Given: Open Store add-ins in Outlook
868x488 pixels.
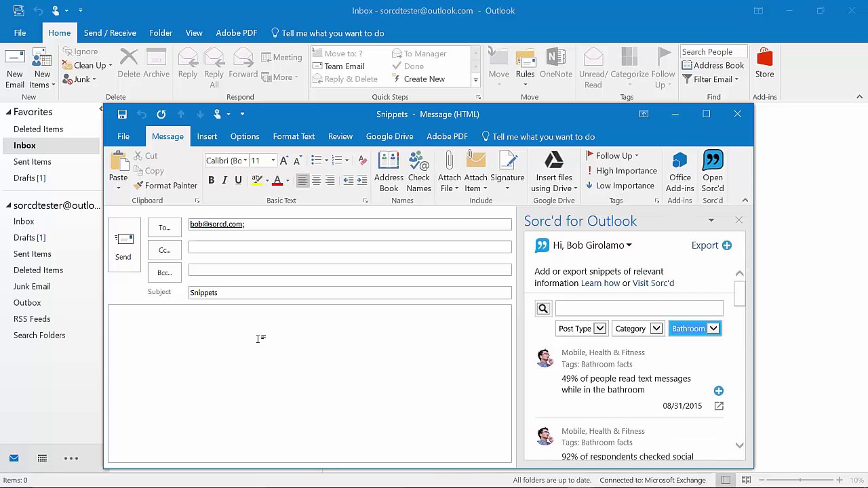Looking at the screenshot, I should pyautogui.click(x=764, y=64).
